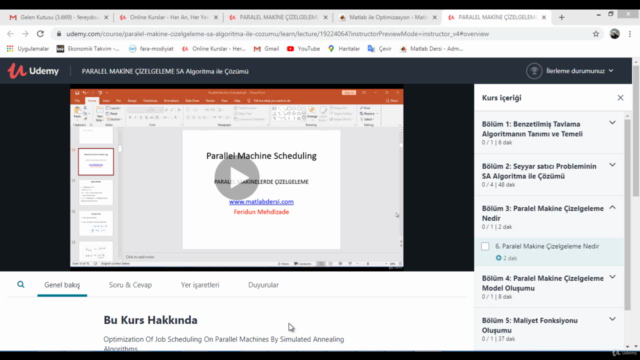Open the Çevir bookmark
Image resolution: width=640 pixels, height=360 pixels.
click(x=380, y=49)
